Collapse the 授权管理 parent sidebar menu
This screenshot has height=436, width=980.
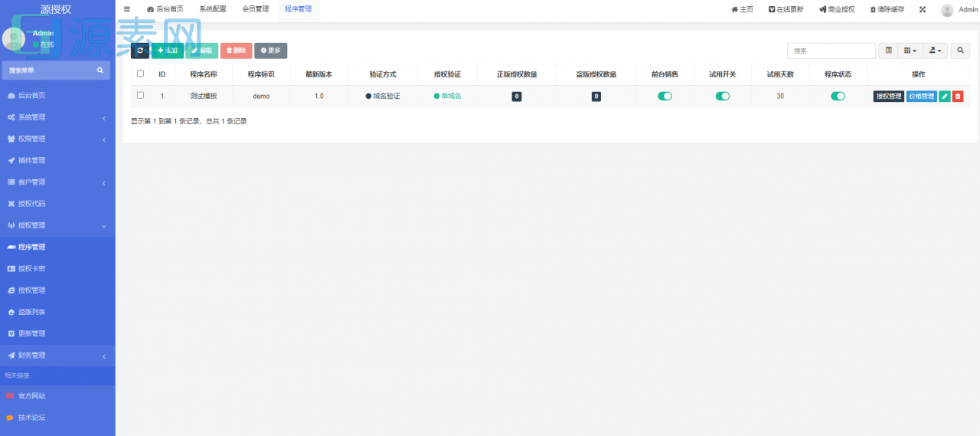tap(57, 225)
